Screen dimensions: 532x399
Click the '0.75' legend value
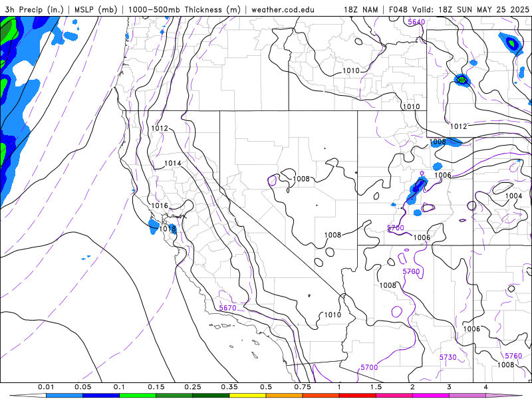pos(303,387)
